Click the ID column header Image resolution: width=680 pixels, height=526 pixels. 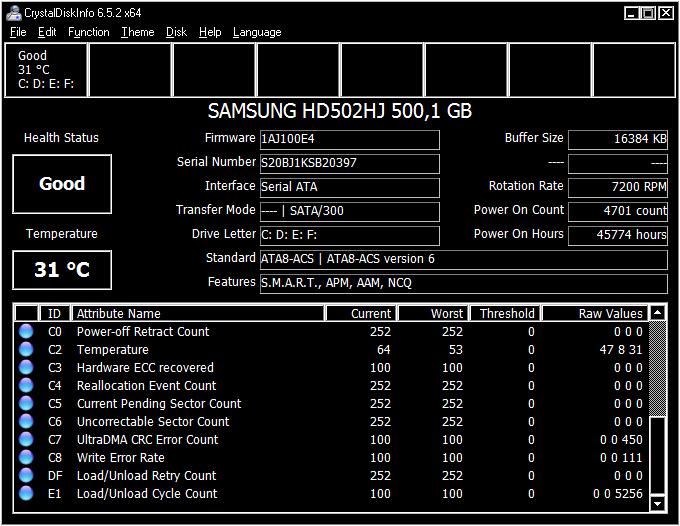coord(55,313)
